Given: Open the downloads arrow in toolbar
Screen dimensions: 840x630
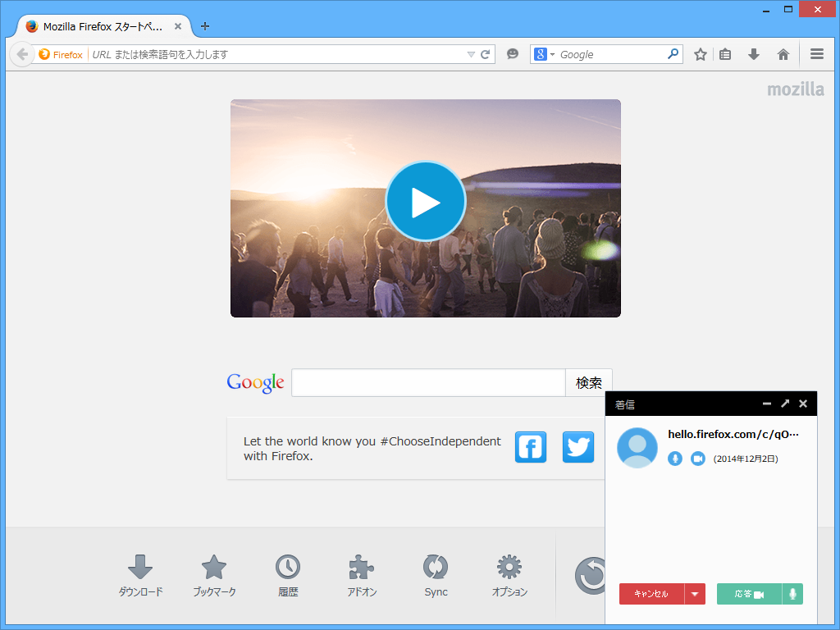Looking at the screenshot, I should (x=754, y=54).
